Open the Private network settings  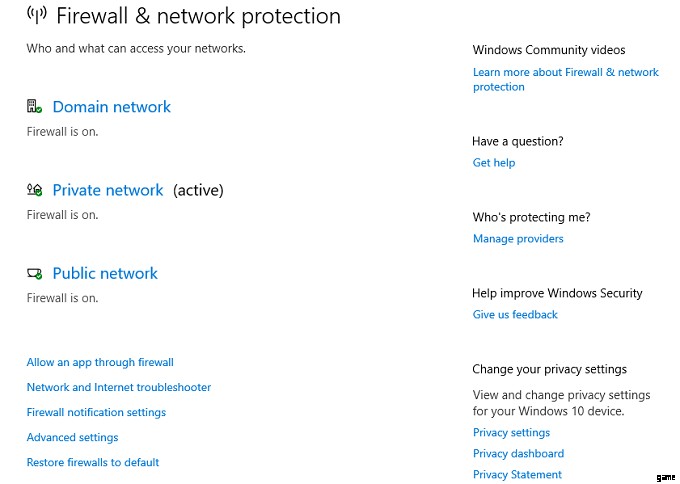107,190
